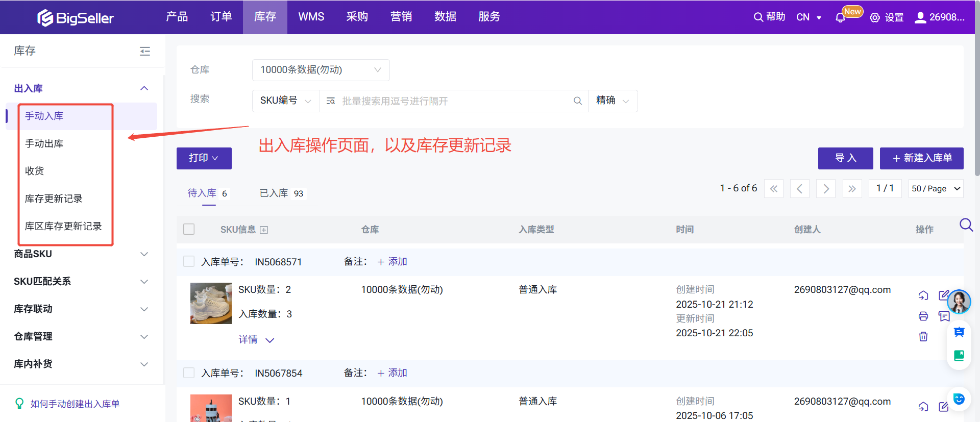Open the notifications bell in the header
Viewport: 980px width, 422px height.
[840, 18]
